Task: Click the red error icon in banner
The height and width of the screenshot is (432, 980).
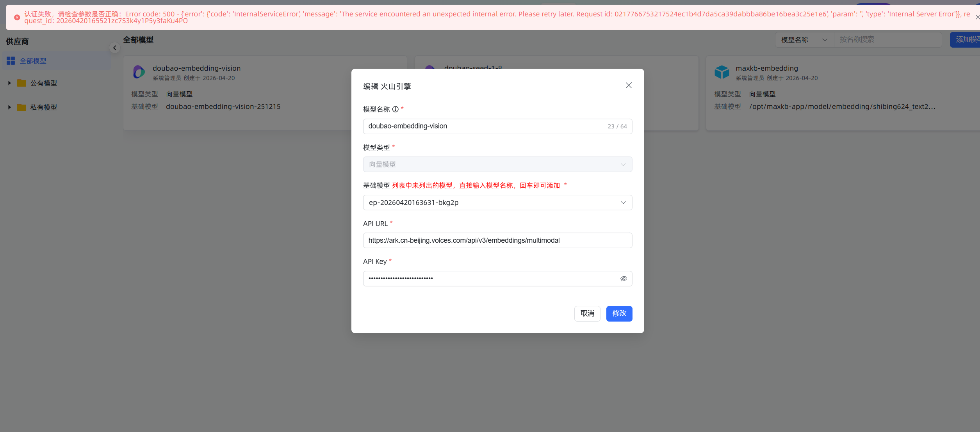Action: pyautogui.click(x=17, y=18)
